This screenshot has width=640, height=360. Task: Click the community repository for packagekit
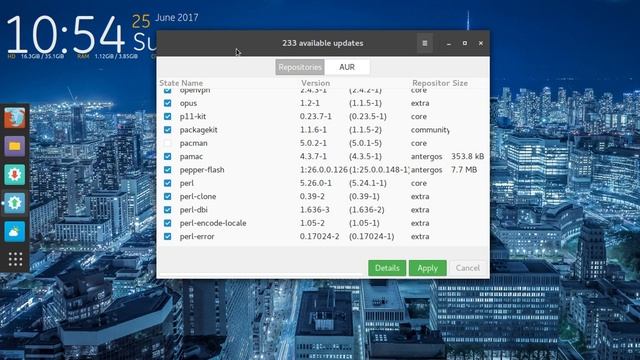point(430,130)
